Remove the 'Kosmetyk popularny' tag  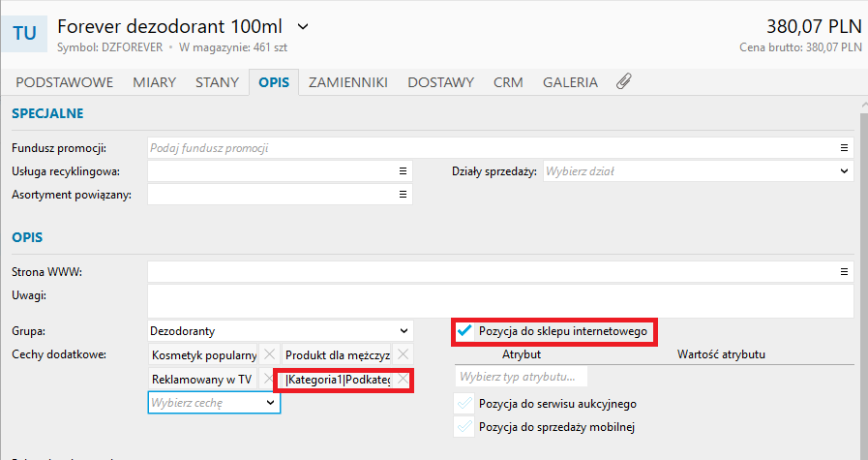coord(270,354)
